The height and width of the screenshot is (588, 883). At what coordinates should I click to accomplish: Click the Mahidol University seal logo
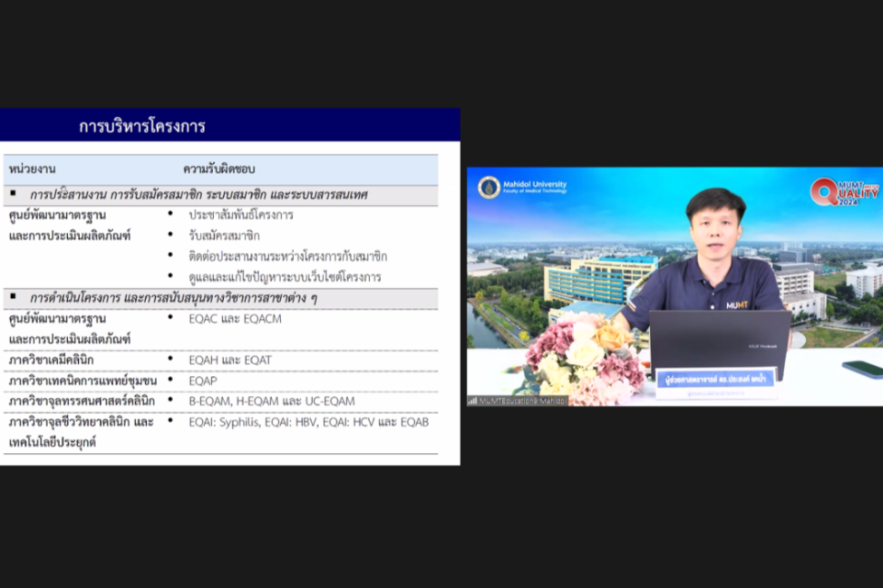click(489, 188)
